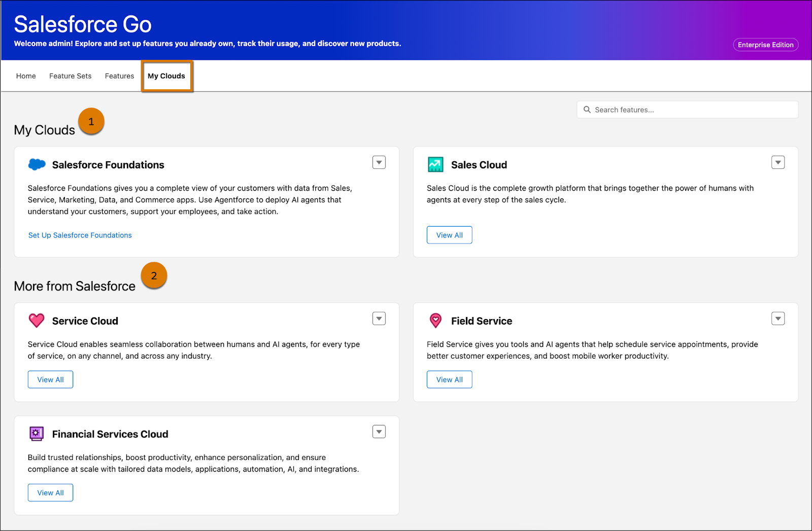Click the My Clouds section heading
Viewport: 812px width, 531px height.
[45, 130]
